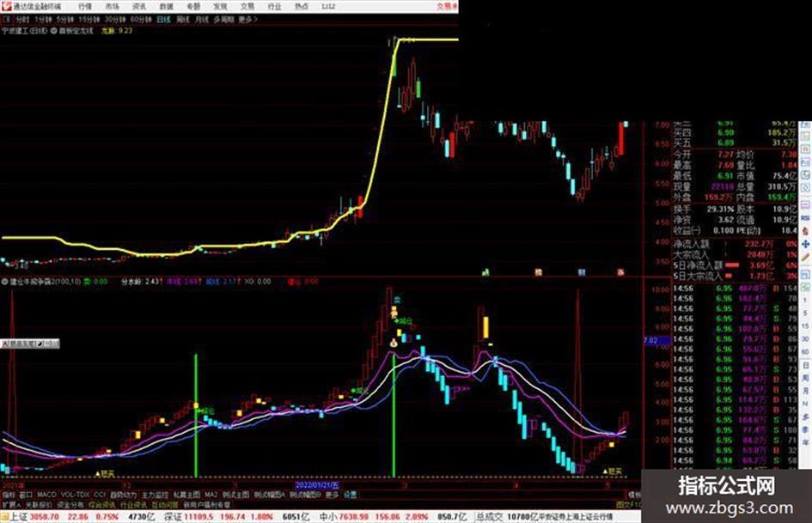Open the 市场 menu
This screenshot has height=523, width=812.
pos(112,6)
